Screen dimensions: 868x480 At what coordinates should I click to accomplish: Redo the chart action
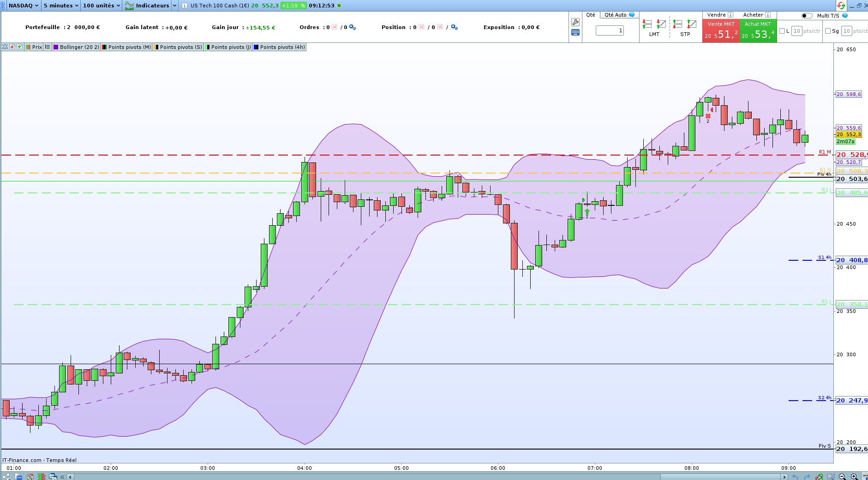(807, 477)
